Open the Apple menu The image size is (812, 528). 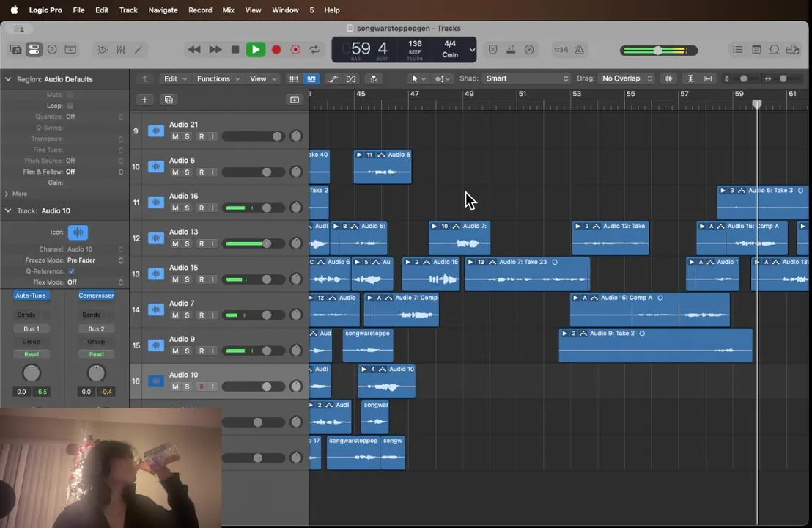click(x=14, y=10)
